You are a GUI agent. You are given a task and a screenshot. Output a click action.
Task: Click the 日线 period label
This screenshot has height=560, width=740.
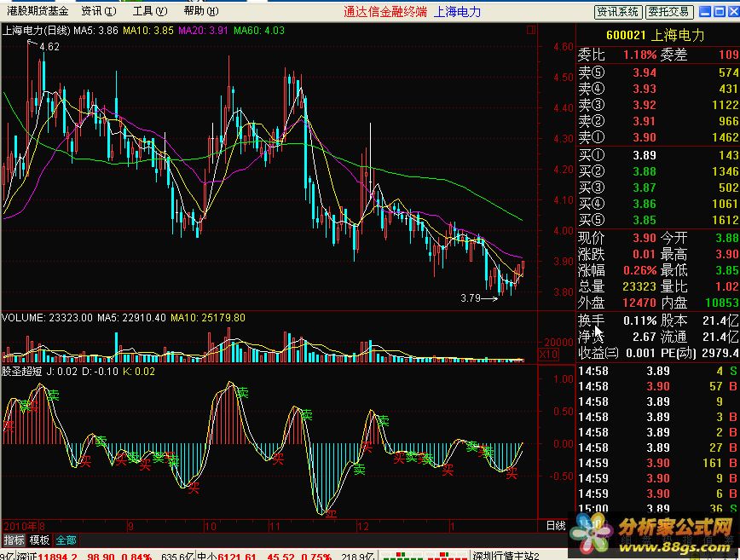click(556, 526)
